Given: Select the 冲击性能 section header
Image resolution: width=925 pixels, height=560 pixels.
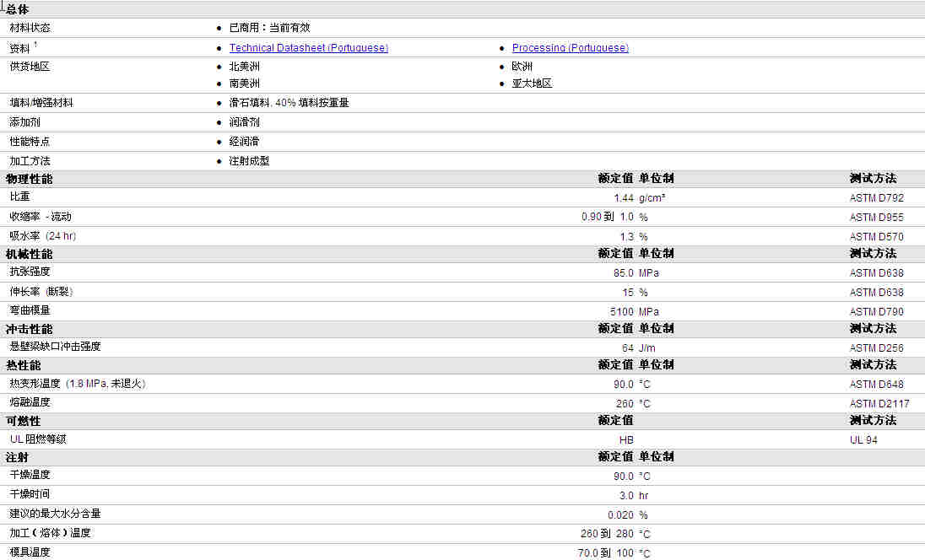Looking at the screenshot, I should coord(29,329).
